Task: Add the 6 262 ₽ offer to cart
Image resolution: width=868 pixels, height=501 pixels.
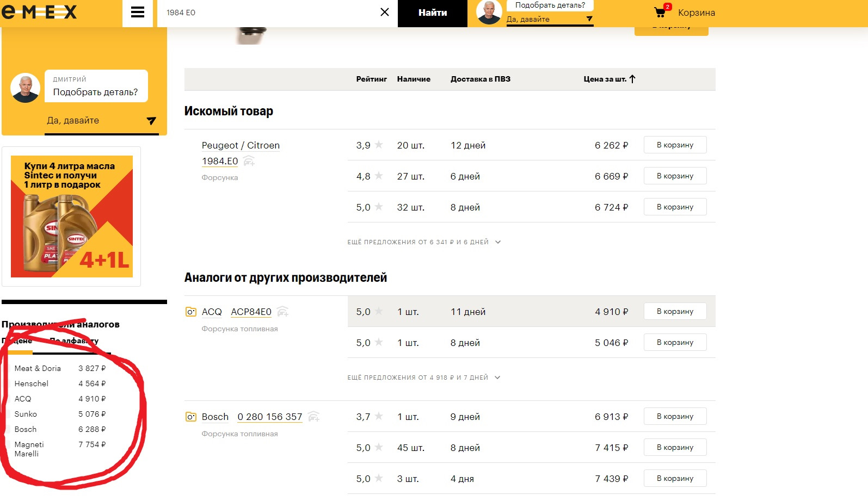Action: click(x=675, y=145)
